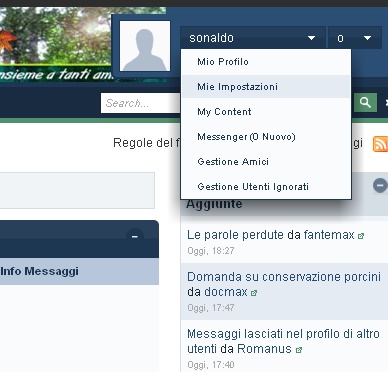This screenshot has width=388, height=372.
Task: Open external link icon next to Romanus
Action: point(299,350)
